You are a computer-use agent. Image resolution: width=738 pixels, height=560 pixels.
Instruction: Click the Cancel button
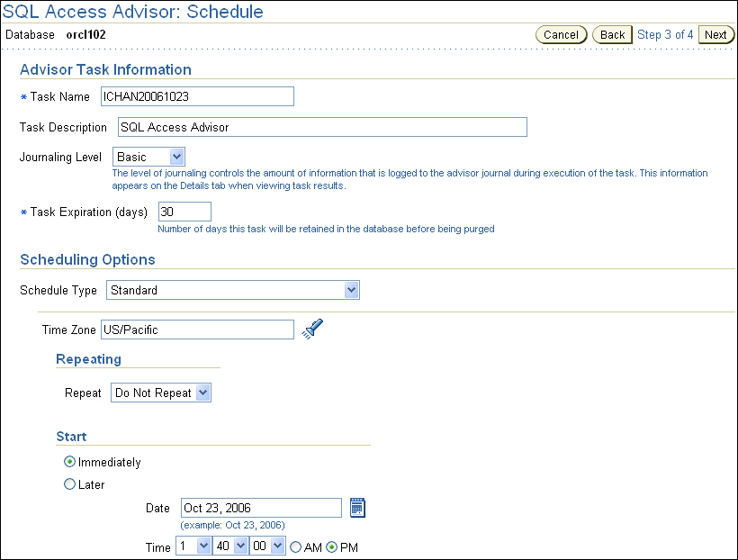pos(561,34)
